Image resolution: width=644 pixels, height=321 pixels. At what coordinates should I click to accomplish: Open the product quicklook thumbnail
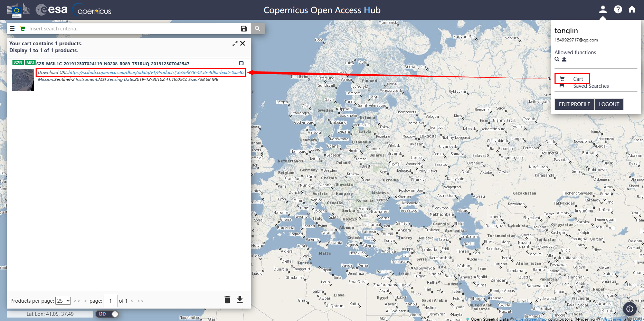(x=23, y=80)
